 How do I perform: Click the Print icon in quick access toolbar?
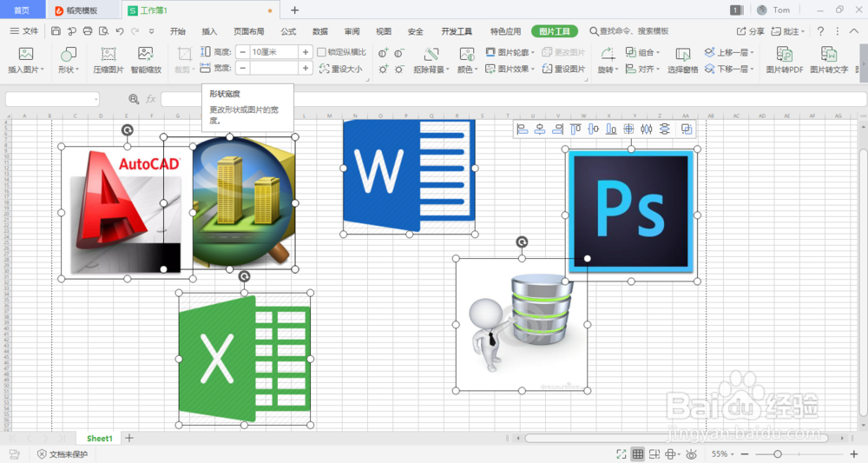[88, 31]
